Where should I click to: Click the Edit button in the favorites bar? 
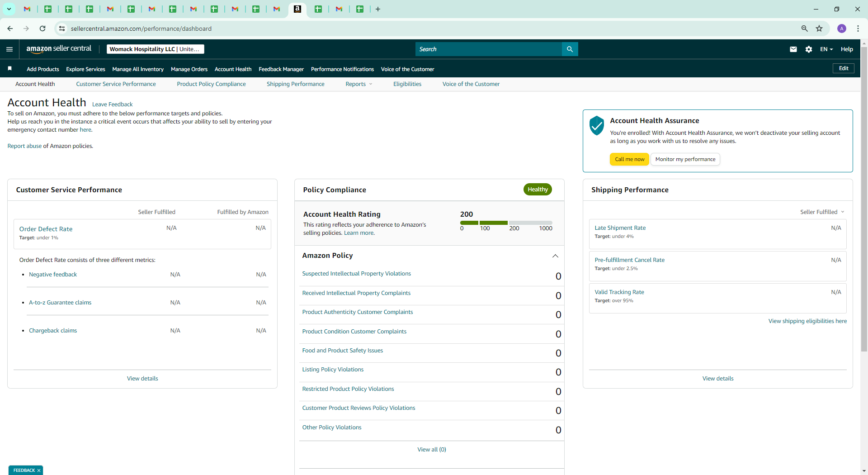[844, 68]
